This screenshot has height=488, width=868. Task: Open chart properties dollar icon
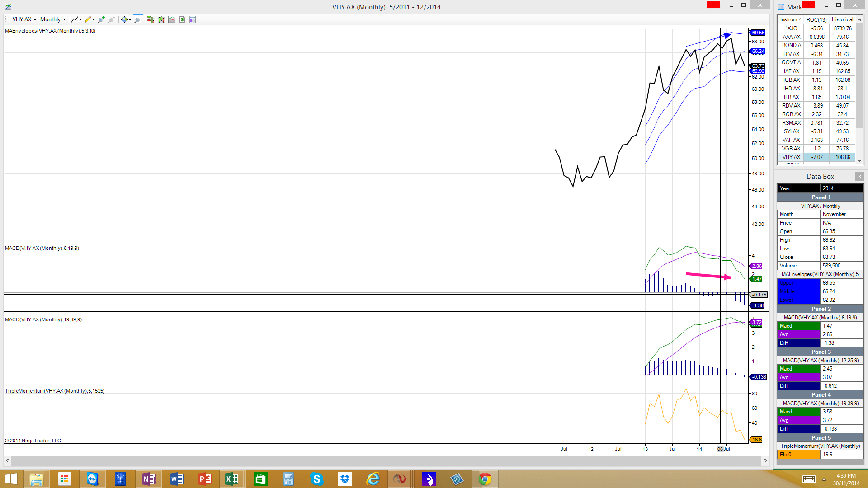(x=182, y=19)
